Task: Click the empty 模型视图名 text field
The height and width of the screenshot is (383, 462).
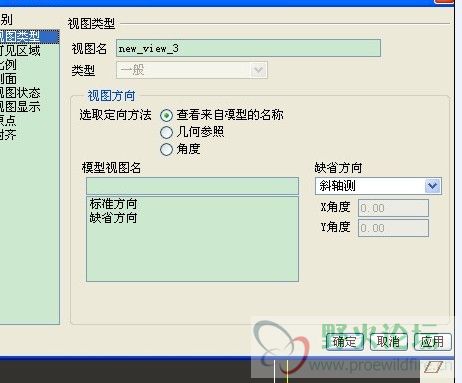Action: (192, 186)
